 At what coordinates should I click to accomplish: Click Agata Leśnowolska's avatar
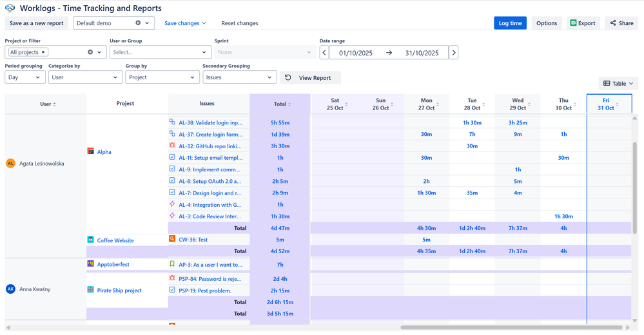click(x=10, y=164)
